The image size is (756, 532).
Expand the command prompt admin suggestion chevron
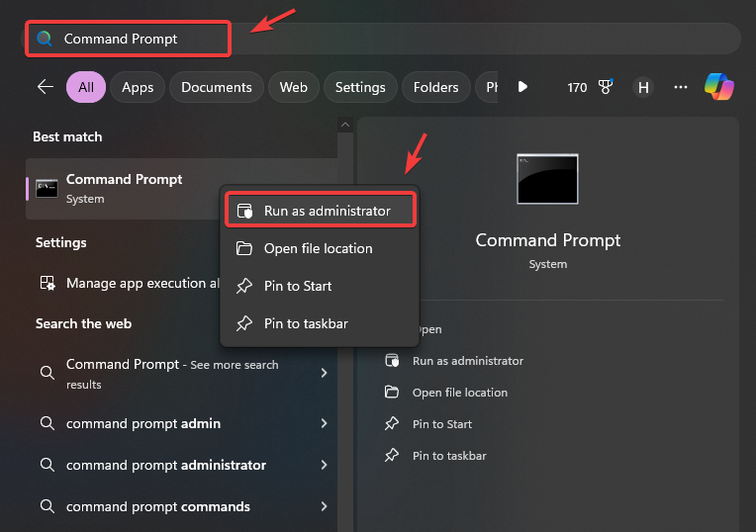pos(324,423)
